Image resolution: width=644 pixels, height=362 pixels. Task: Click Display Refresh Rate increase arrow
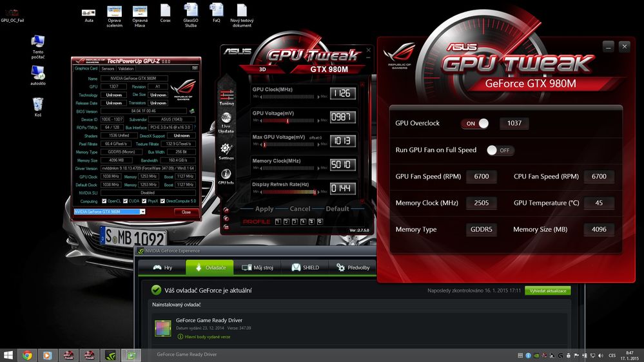coord(318,192)
